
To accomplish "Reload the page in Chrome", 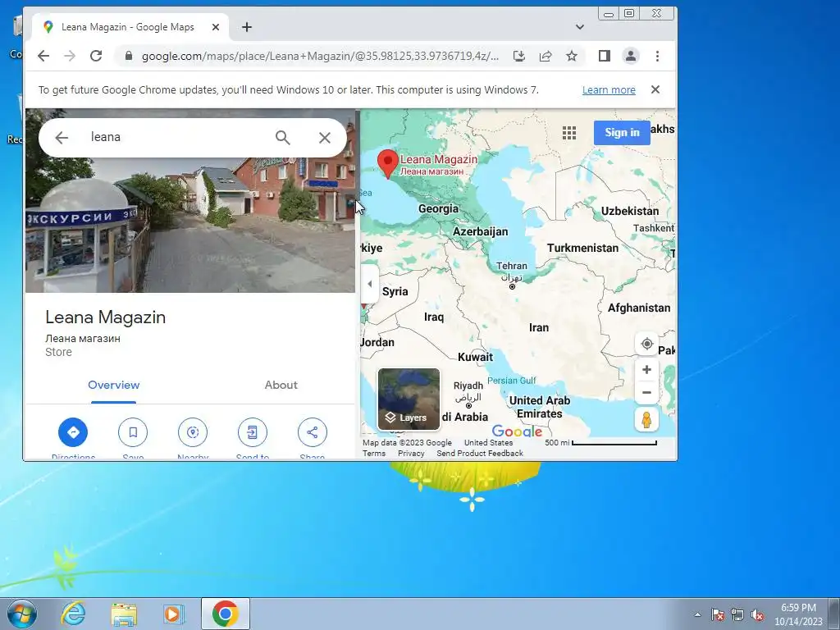I will point(96,56).
